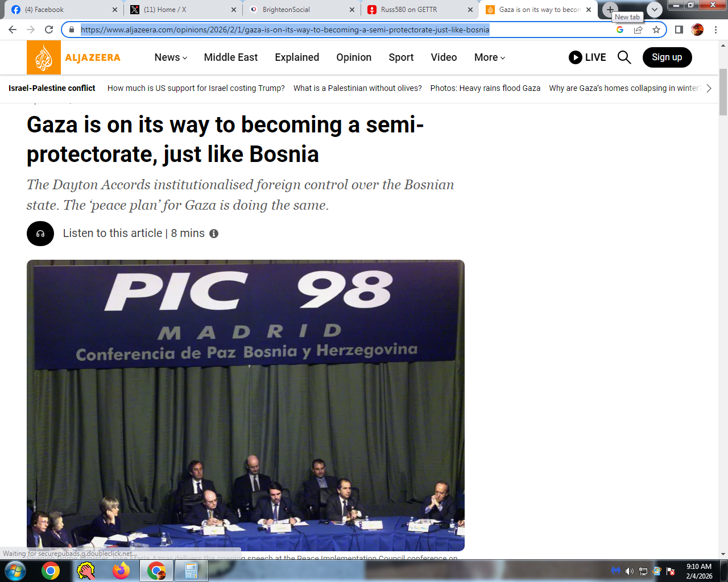
Task: Switch to the BrighteonSocial tab
Action: tap(286, 10)
